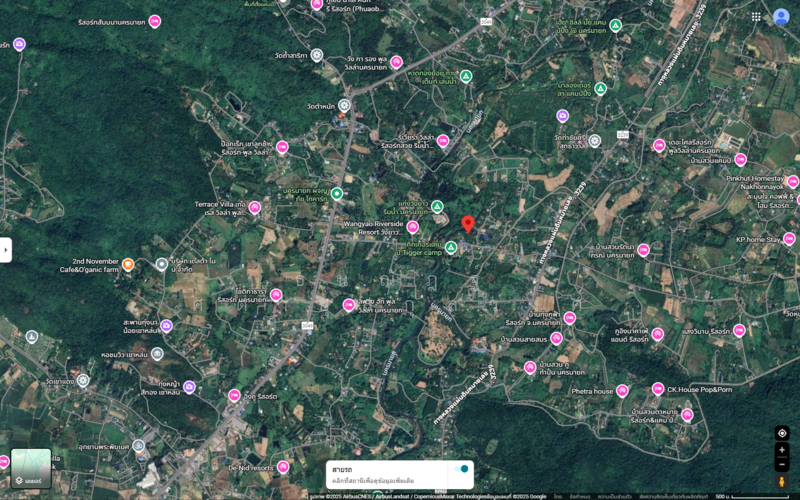800x500 pixels.
Task: Open the Google apps grid
Action: (756, 17)
